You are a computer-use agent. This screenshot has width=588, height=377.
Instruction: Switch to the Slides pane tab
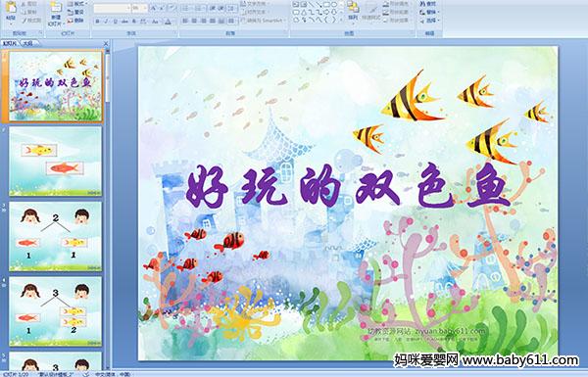(10, 43)
